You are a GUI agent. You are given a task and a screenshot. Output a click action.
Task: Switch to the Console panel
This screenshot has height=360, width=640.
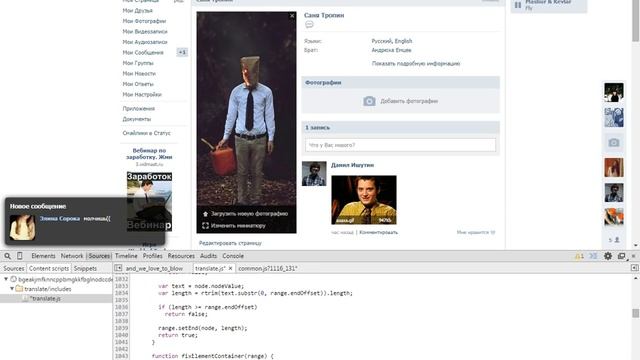pyautogui.click(x=233, y=256)
